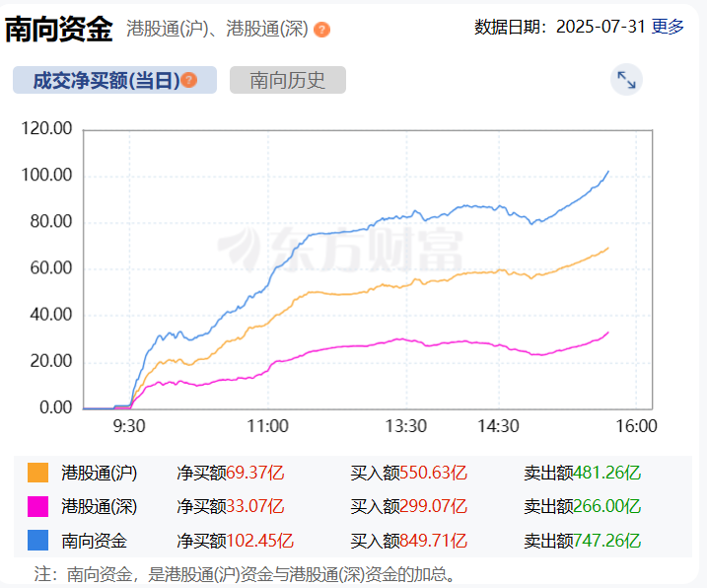This screenshot has width=707, height=588.
Task: Click the 卖出额481.26亿 value
Action: (x=583, y=473)
